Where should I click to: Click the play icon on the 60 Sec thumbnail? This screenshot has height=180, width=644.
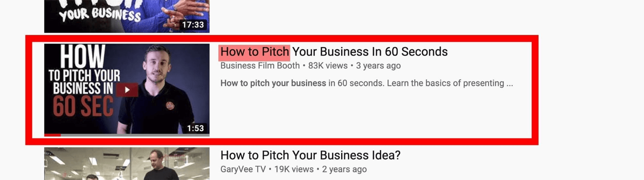pos(127,90)
